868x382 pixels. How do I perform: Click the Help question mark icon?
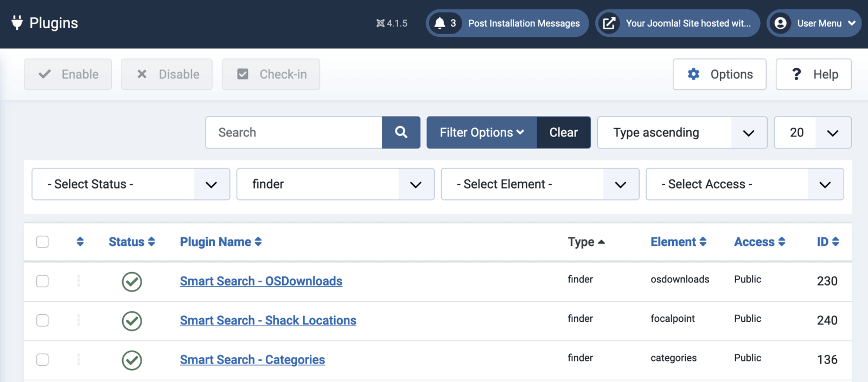796,74
